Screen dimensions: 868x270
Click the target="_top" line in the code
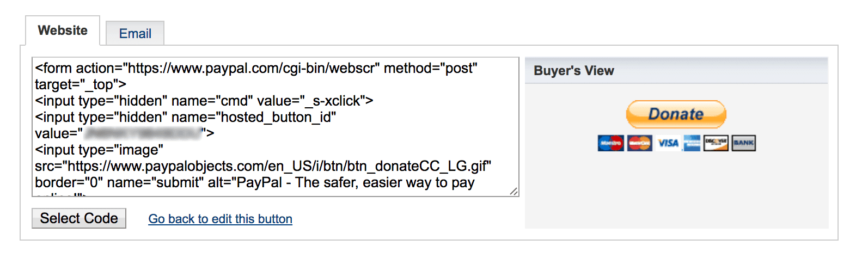pos(81,85)
